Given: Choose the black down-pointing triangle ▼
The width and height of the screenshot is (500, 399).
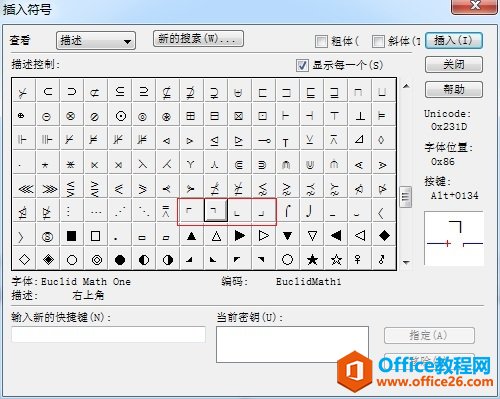Looking at the screenshot, I should click(x=288, y=235).
